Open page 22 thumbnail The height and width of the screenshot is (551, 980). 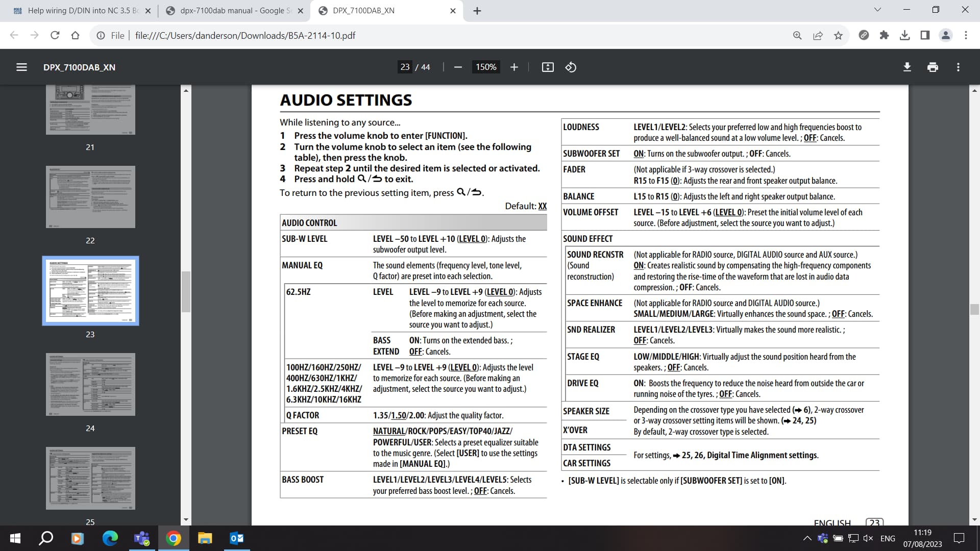point(90,196)
